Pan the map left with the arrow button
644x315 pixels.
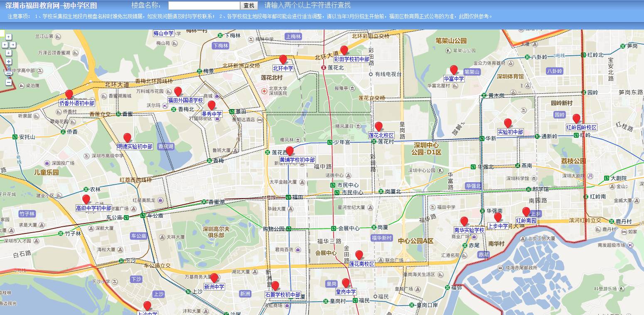[x=5, y=45]
